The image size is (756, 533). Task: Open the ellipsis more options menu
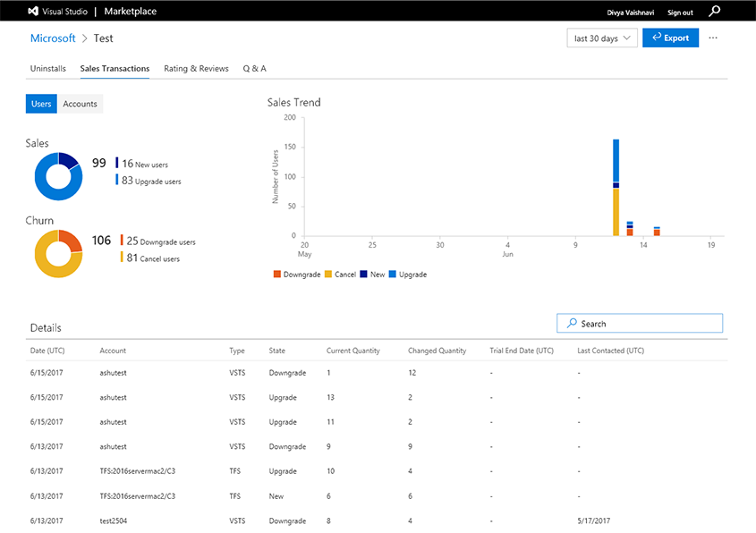(713, 38)
